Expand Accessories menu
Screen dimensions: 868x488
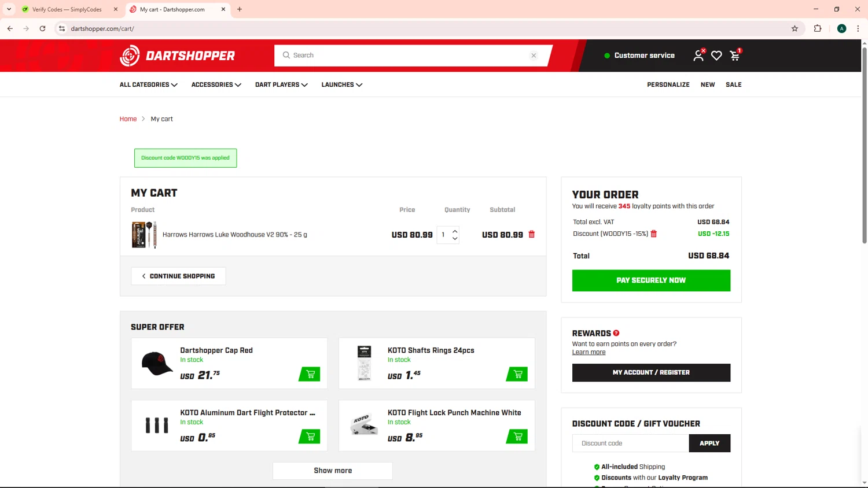[x=216, y=84]
